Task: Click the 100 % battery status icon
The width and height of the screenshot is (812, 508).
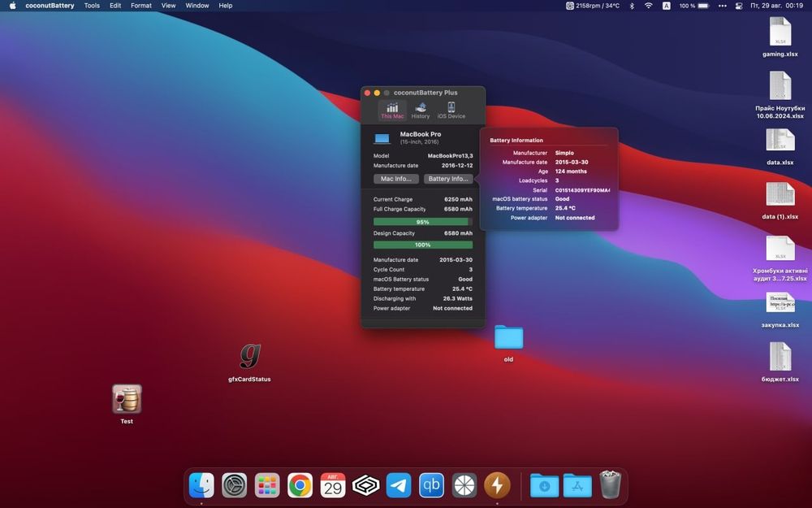Action: tap(694, 6)
